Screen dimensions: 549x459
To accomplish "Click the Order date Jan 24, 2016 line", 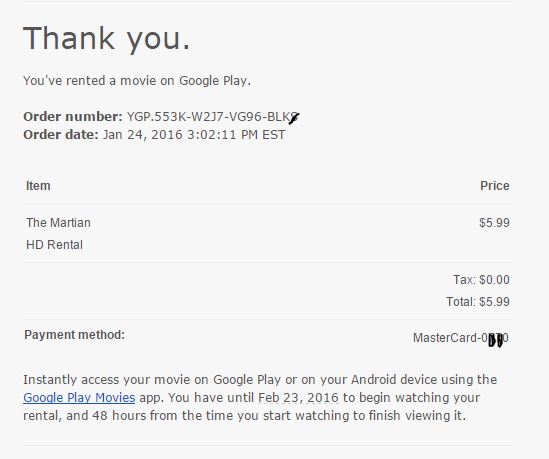I will 154,135.
